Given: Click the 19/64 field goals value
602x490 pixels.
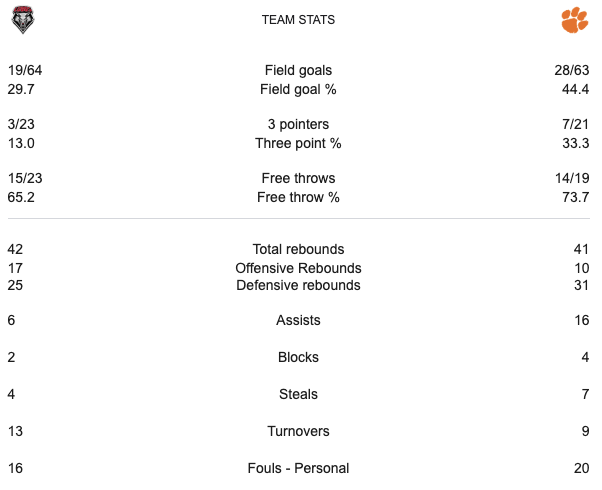Looking at the screenshot, I should (x=25, y=70).
